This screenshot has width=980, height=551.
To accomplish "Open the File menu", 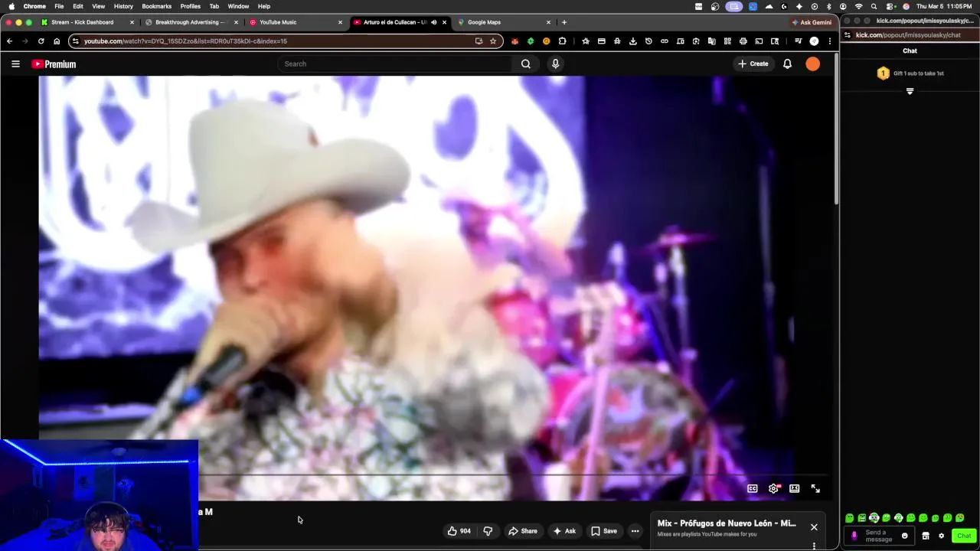I will (x=59, y=6).
